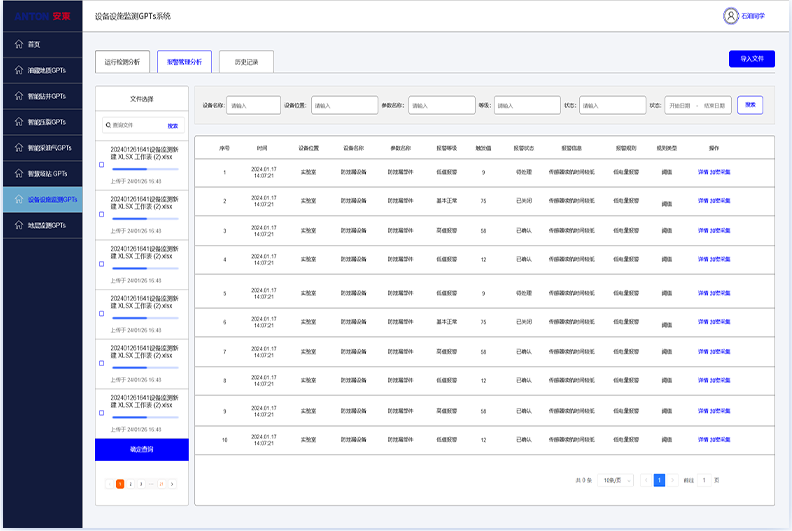Tick checkbox of second file in list
Viewport: 792px width, 531px height.
coord(102,214)
